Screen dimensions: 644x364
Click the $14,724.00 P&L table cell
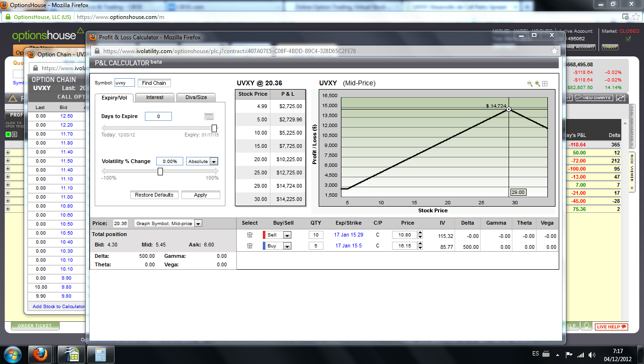point(289,186)
